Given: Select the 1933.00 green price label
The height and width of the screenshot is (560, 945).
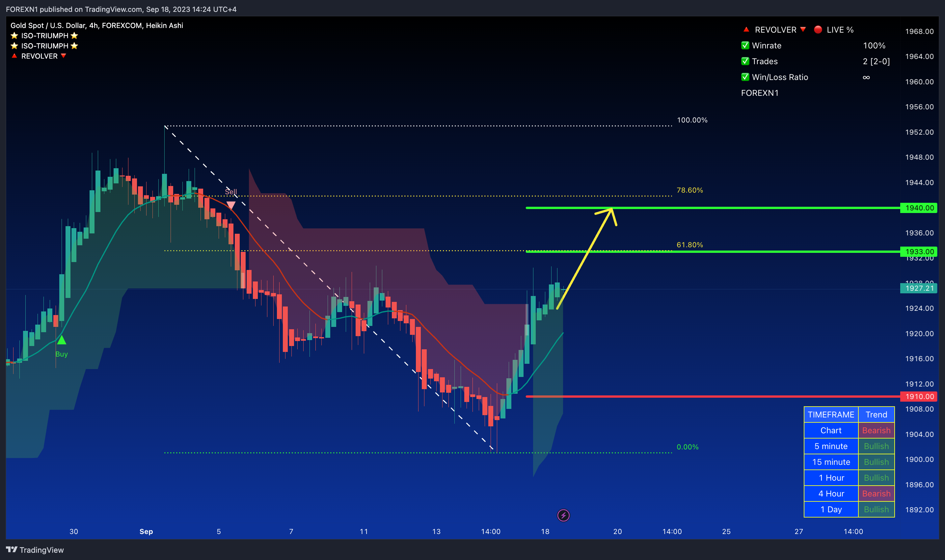Looking at the screenshot, I should point(919,252).
